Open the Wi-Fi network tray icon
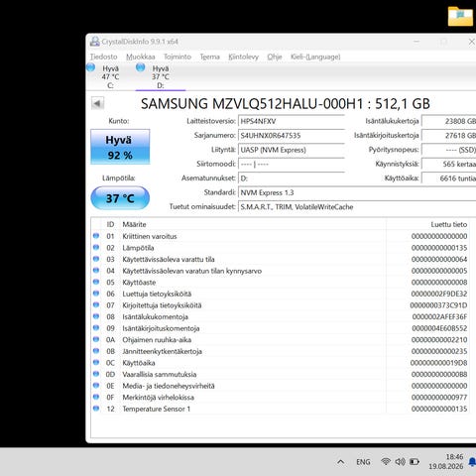 coord(386,461)
